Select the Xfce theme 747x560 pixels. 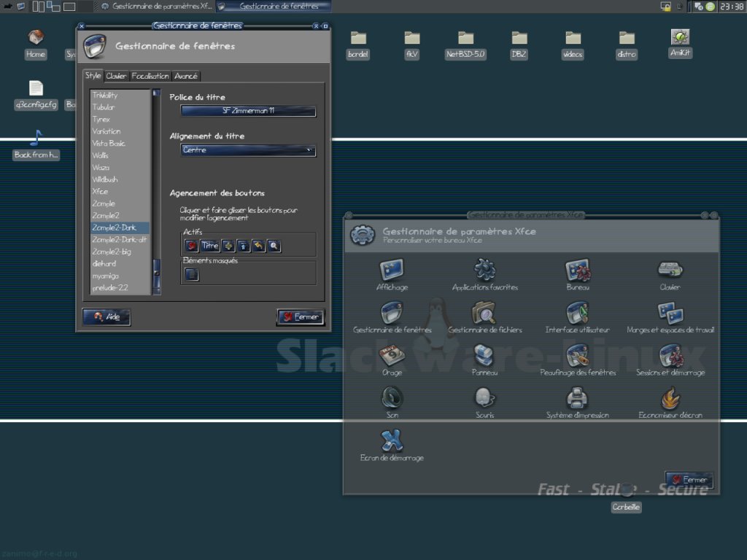[120, 192]
